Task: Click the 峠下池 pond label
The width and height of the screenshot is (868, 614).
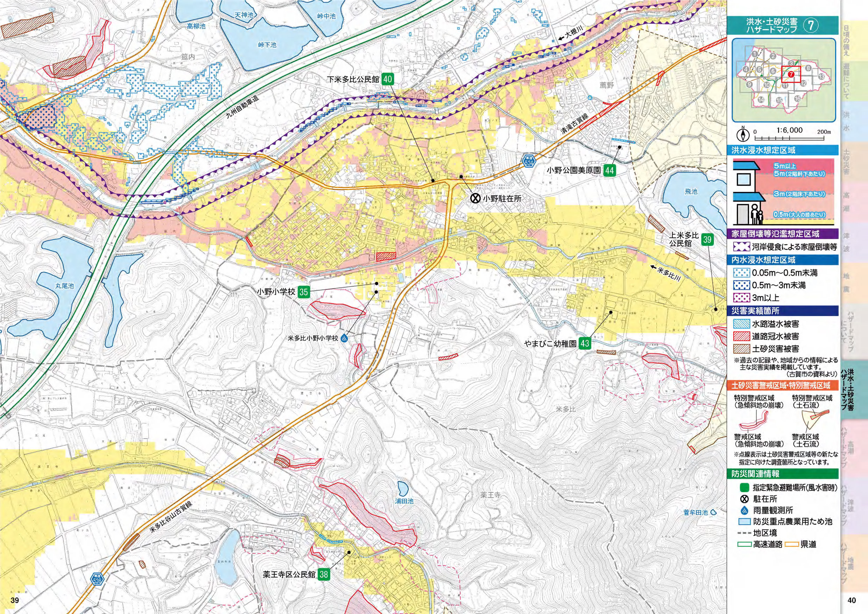Action: [267, 45]
